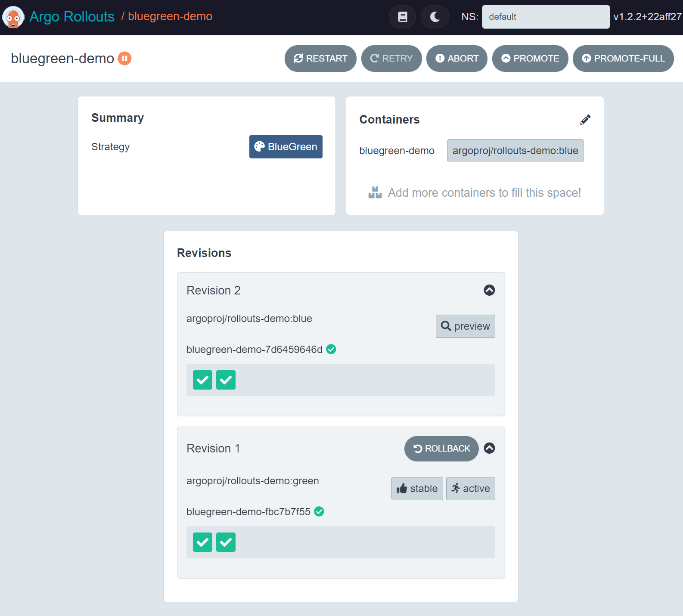Image resolution: width=683 pixels, height=616 pixels.
Task: Click the argoproj/rollouts-demo:blue text in Revision 2
Action: tap(249, 319)
